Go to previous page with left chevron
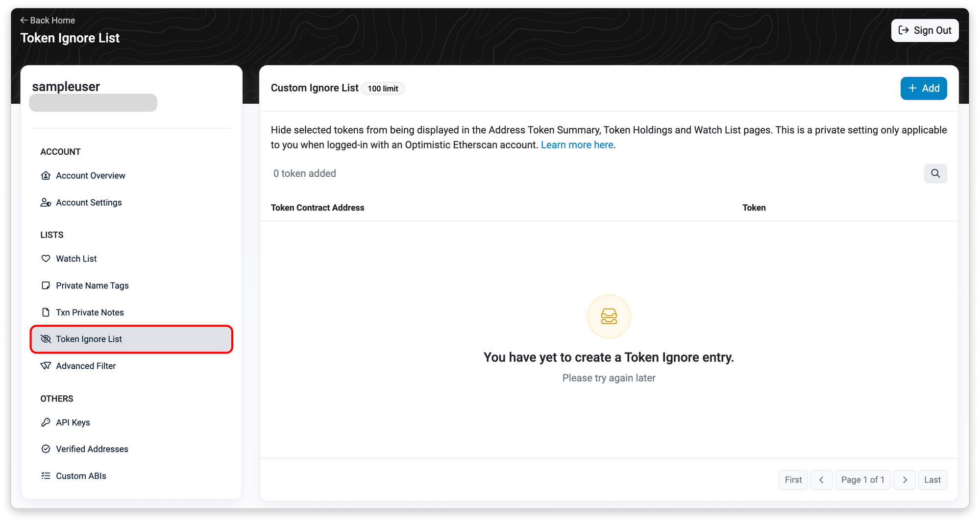Screen dimensions: 980x522 coord(821,480)
